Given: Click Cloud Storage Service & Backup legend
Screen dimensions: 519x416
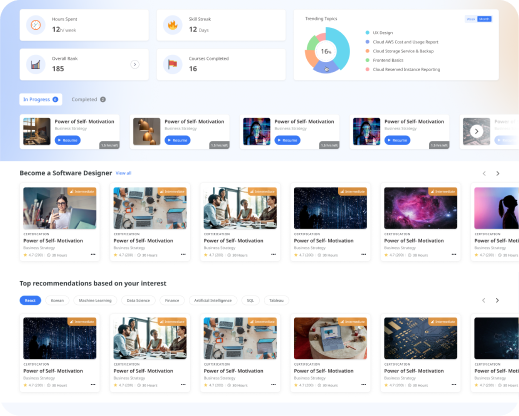Looking at the screenshot, I should click(400, 51).
